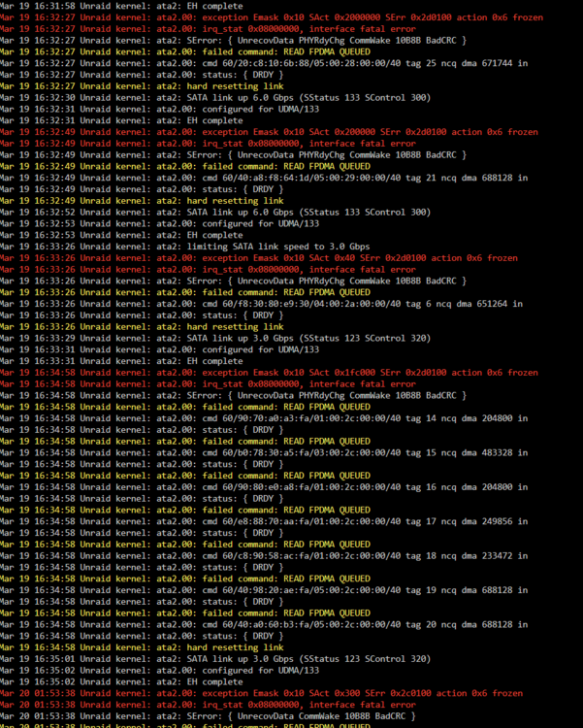Click the 16:32:53 configured for UDMA/133 line
Screen dimensions: 583x728
point(160,224)
